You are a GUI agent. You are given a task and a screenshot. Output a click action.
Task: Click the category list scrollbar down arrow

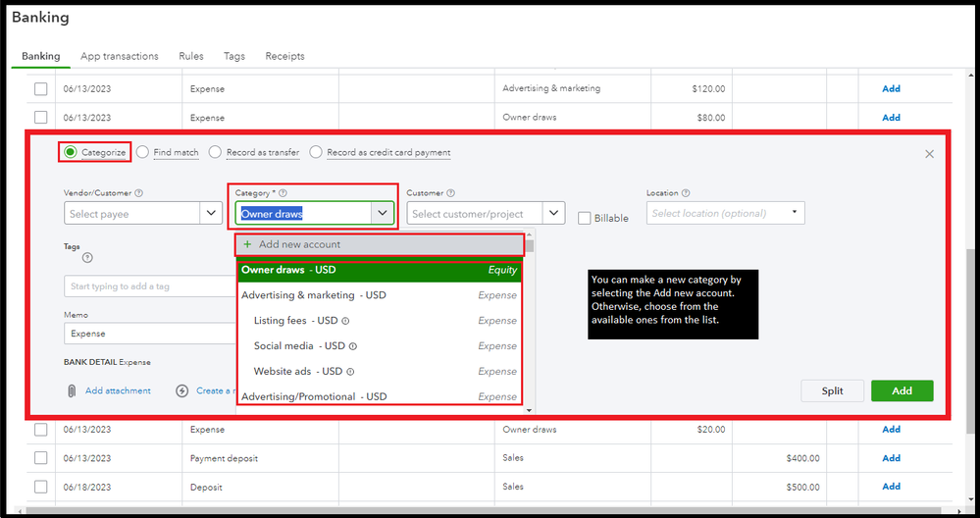tap(530, 410)
